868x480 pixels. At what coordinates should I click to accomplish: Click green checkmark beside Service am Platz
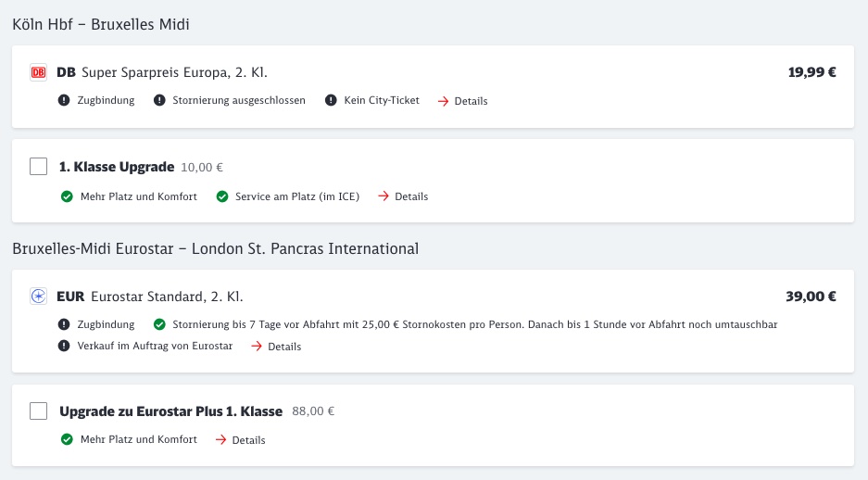(x=221, y=196)
